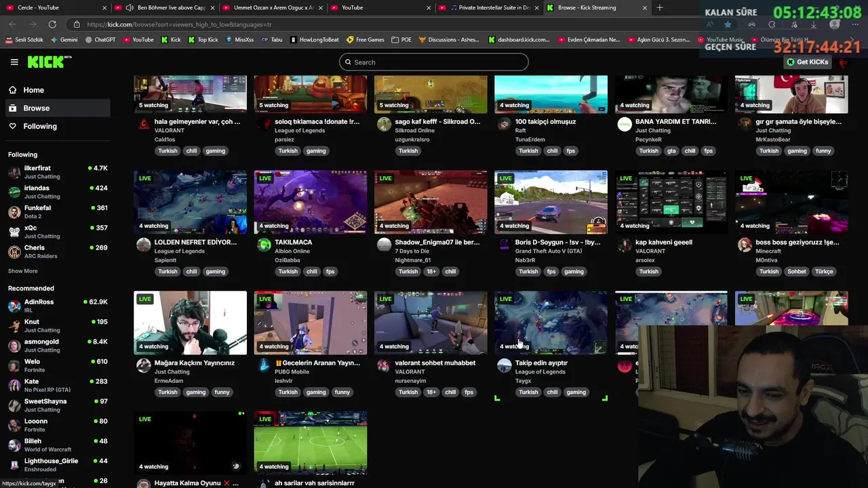Click the Welo avatar in Recommended
This screenshot has height=488, width=868.
tap(14, 365)
